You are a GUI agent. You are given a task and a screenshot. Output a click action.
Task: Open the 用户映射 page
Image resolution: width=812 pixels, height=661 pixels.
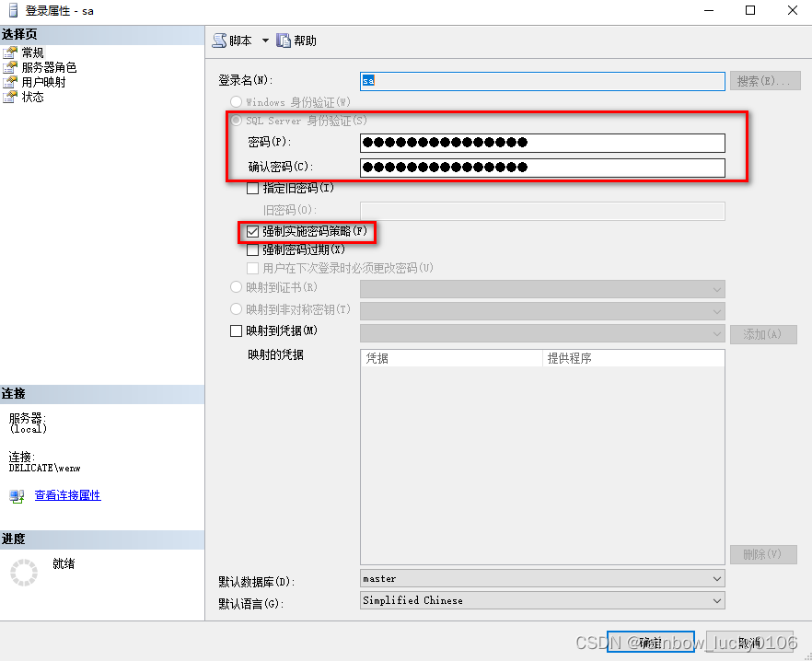[x=43, y=82]
